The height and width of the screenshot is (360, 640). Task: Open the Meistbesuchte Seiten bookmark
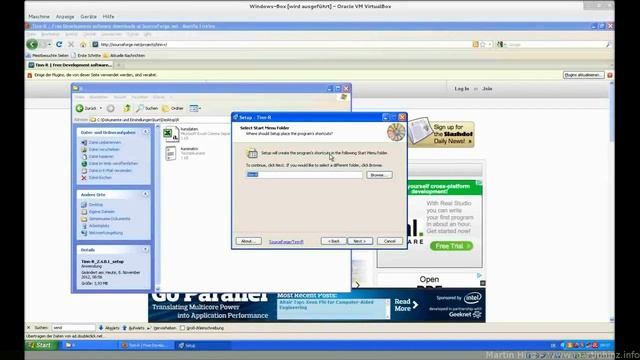[x=47, y=55]
